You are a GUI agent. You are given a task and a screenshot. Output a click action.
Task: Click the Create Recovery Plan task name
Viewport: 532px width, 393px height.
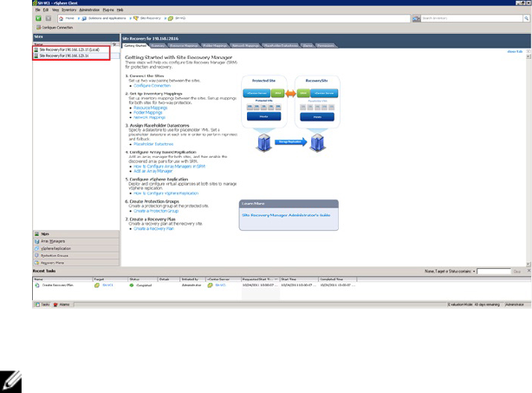[x=58, y=285]
